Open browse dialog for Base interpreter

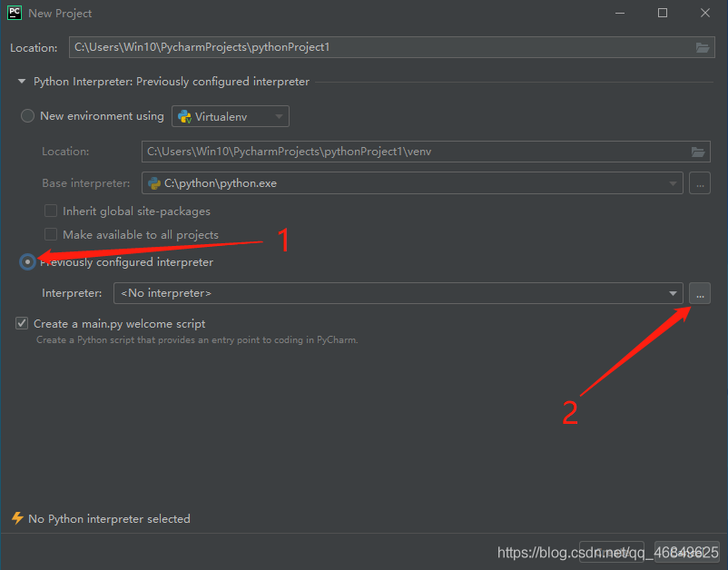[x=700, y=183]
